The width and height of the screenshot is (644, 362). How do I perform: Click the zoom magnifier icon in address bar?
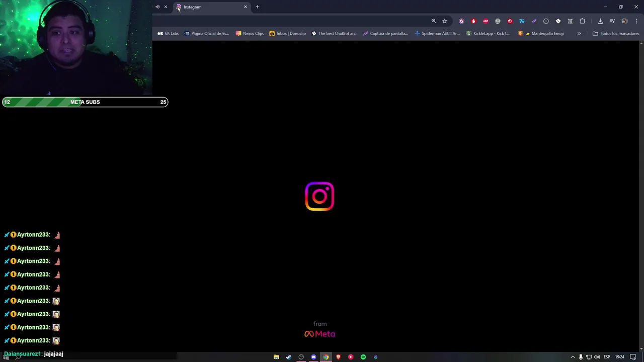click(434, 21)
